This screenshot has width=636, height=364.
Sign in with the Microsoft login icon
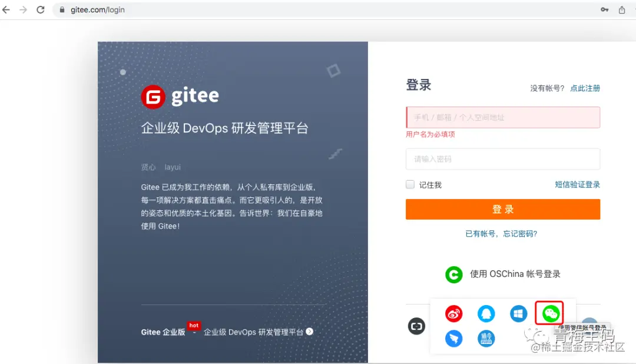click(x=518, y=313)
